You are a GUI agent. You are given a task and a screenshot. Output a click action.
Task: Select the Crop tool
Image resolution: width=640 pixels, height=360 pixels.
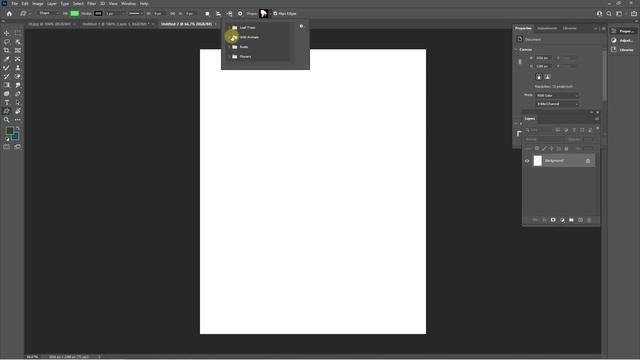(7, 50)
